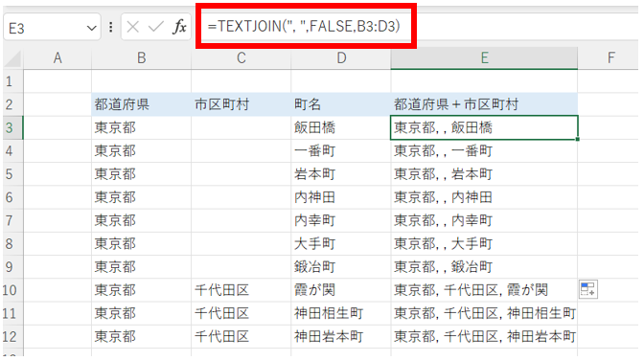Click cell 神田岩本町 in column D
Screen dimensions: 644x361
[x=341, y=336]
